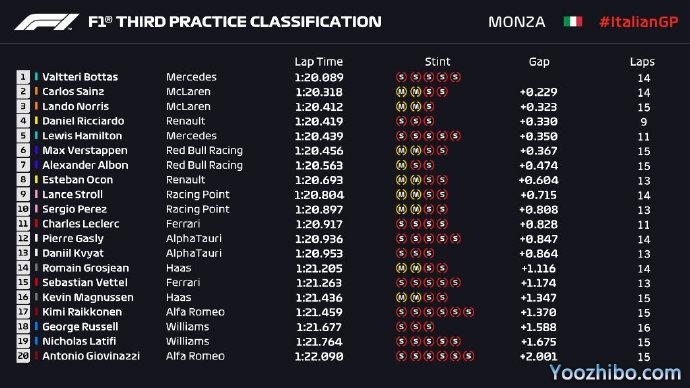
Task: Click the position 20 number badge
Action: [x=23, y=356]
